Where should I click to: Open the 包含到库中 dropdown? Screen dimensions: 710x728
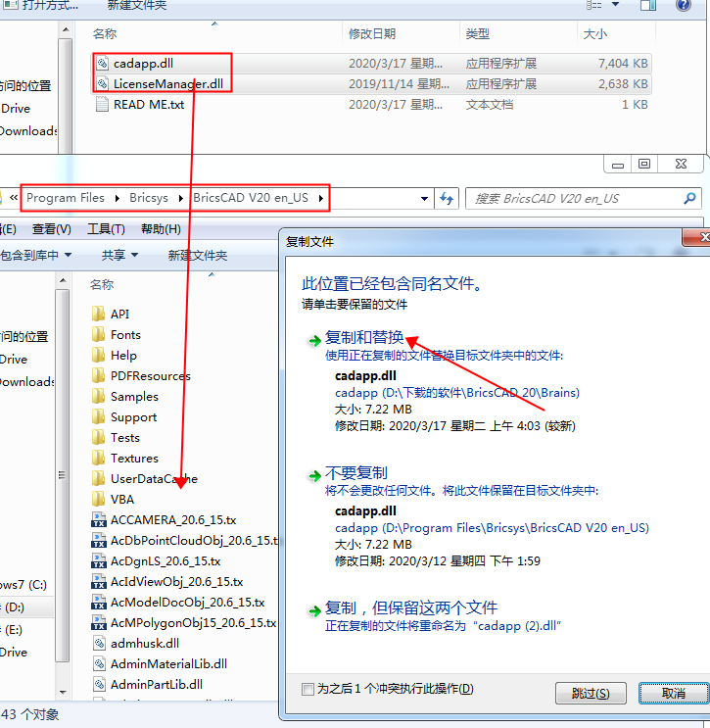35,255
